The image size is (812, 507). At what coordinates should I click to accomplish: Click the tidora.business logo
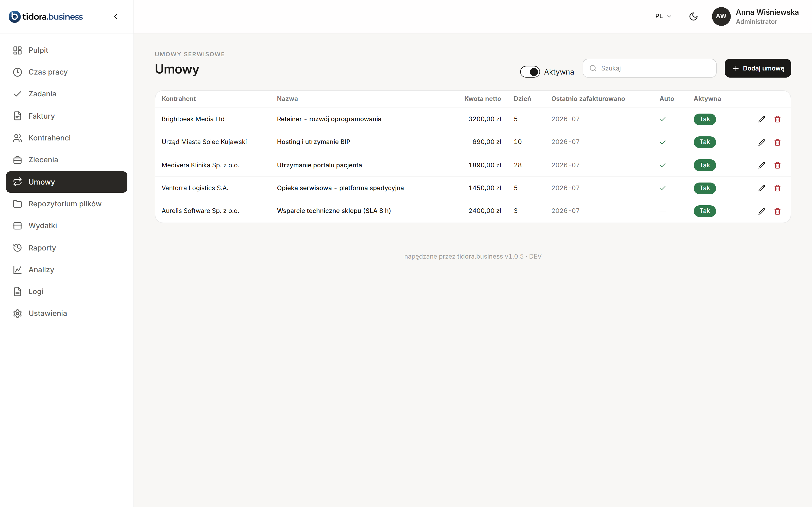(x=46, y=16)
